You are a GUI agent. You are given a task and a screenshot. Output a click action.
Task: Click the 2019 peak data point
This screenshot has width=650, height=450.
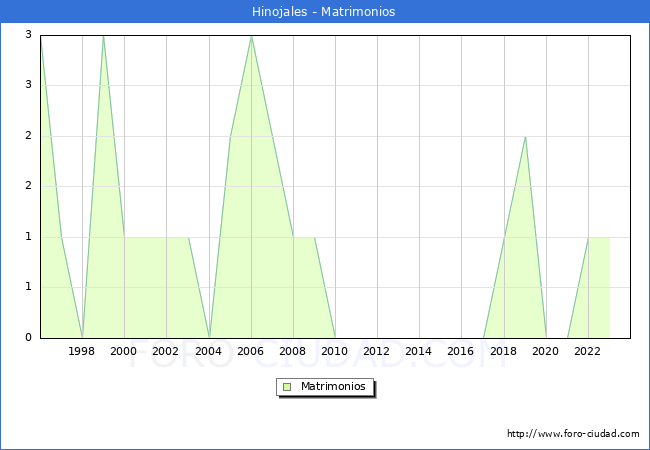pyautogui.click(x=525, y=137)
